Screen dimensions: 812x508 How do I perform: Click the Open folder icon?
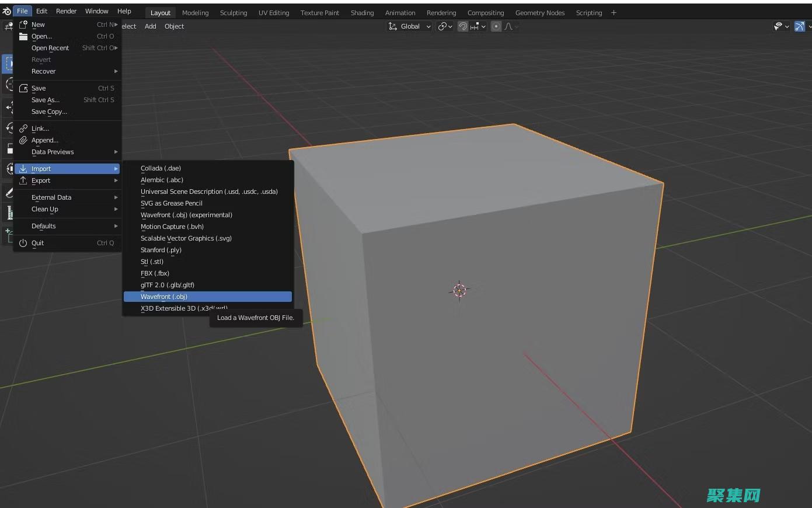coord(23,36)
